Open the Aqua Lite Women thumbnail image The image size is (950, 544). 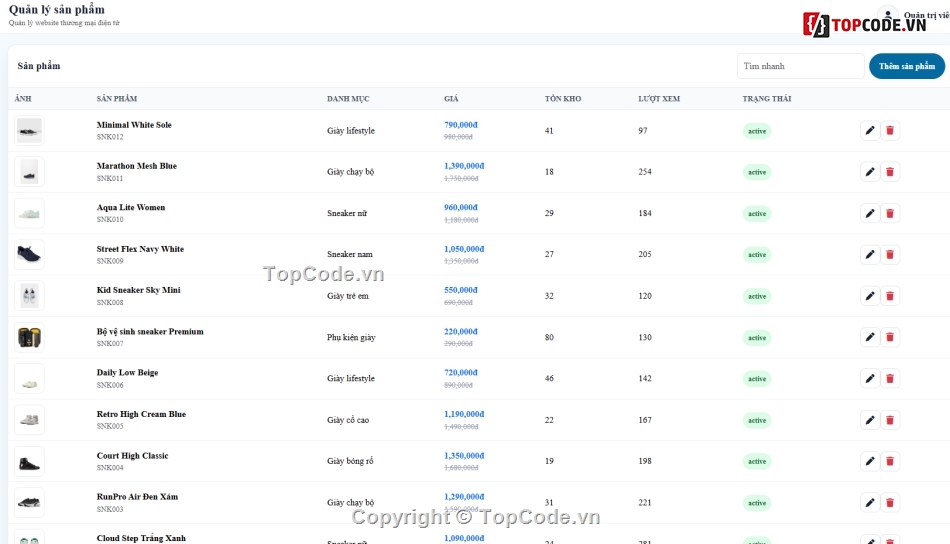29,213
